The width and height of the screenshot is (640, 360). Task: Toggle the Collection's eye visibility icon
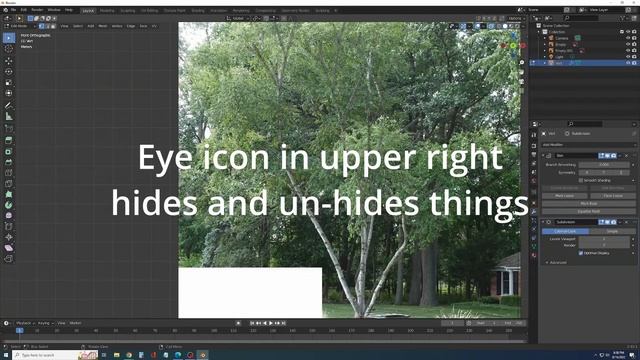(628, 31)
